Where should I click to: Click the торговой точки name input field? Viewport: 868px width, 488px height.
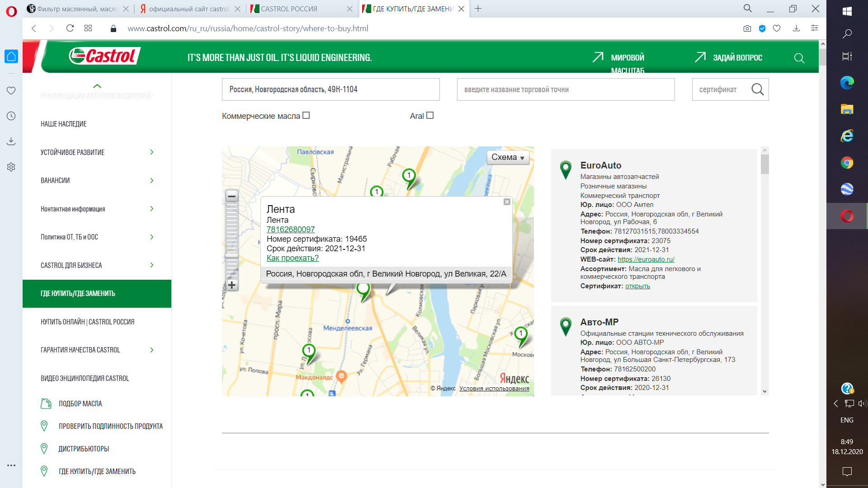click(566, 89)
